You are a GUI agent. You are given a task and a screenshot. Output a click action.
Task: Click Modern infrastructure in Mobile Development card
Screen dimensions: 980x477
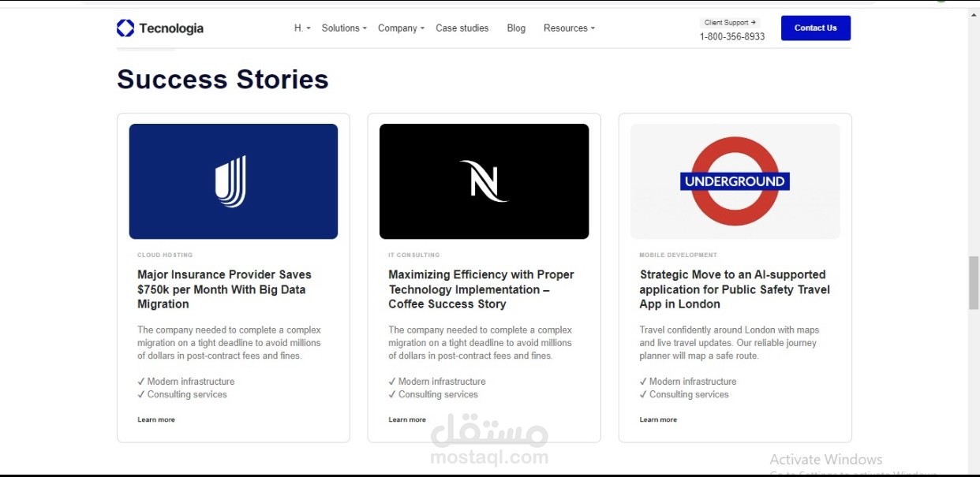pos(688,382)
